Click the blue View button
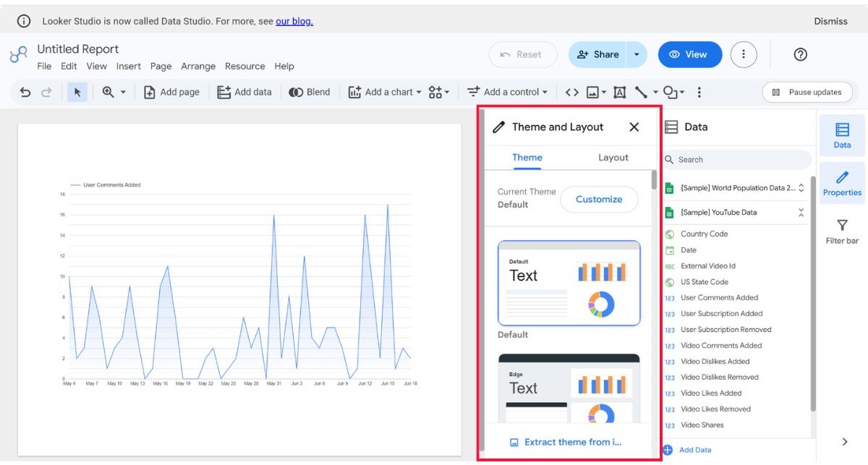 (690, 54)
